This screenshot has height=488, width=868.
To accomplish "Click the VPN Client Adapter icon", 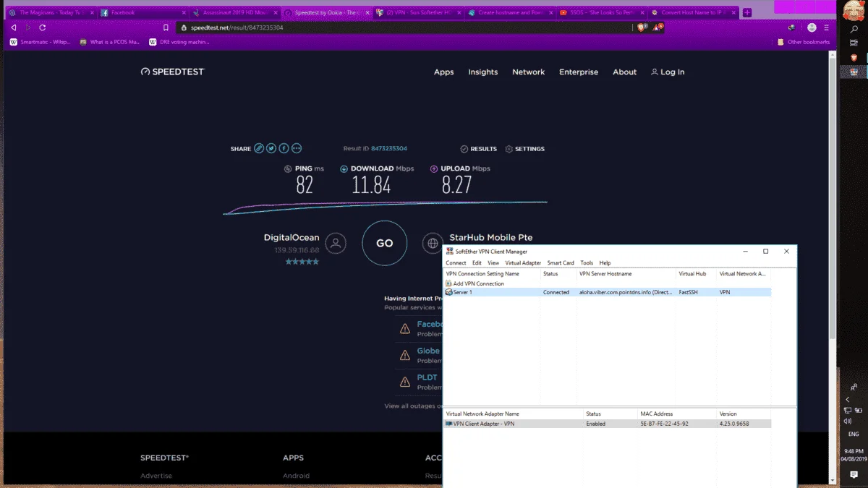I will (448, 424).
